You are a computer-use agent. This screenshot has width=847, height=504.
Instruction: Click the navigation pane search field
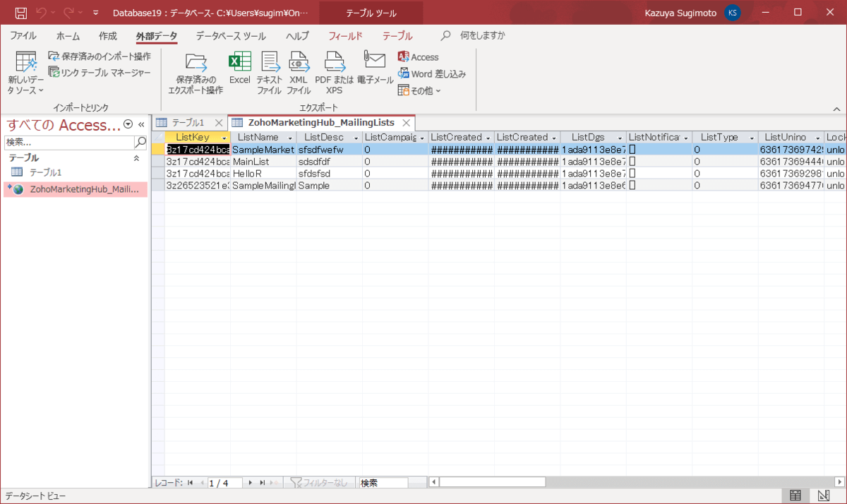[x=68, y=142]
